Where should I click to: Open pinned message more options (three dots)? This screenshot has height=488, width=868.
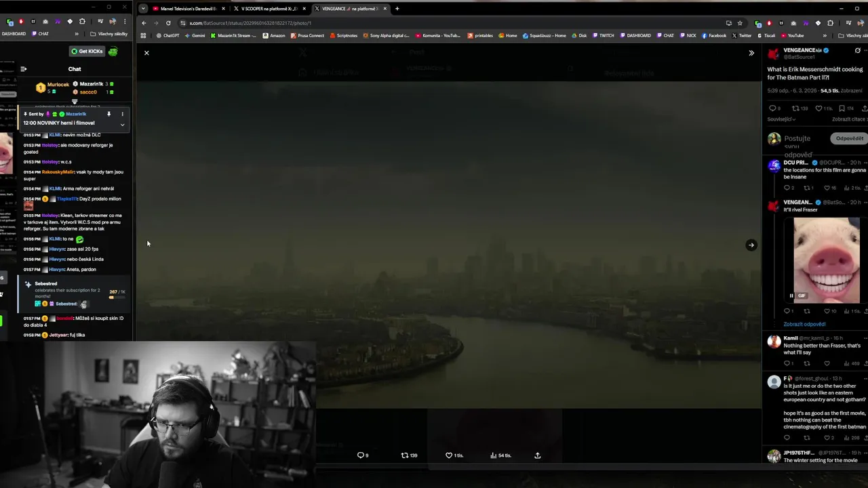pos(122,114)
